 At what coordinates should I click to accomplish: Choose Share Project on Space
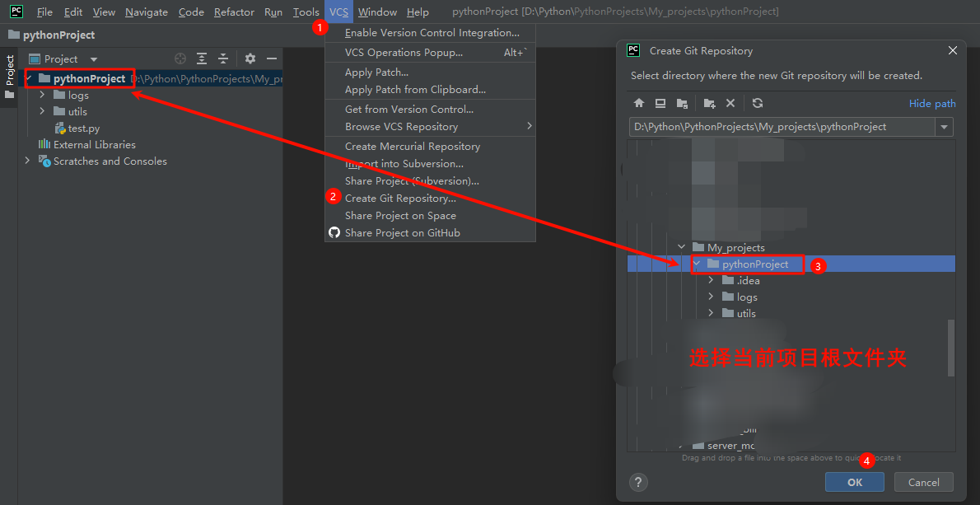click(x=430, y=216)
